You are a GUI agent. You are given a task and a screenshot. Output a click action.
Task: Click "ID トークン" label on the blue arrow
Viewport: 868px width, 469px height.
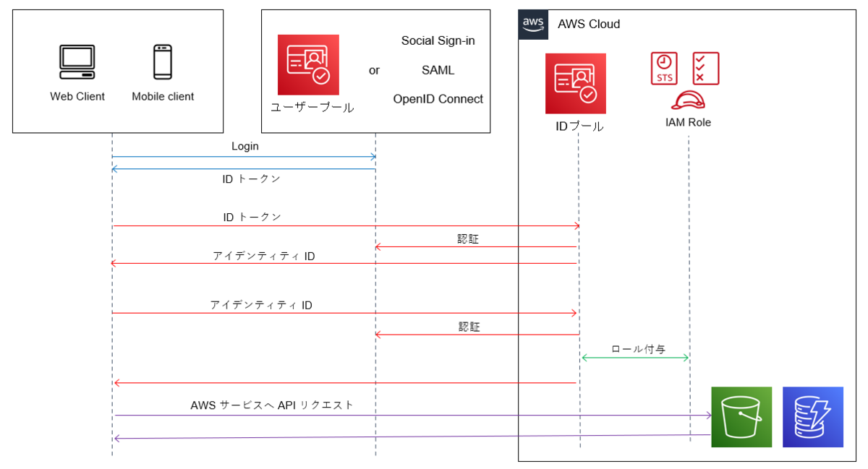click(251, 178)
